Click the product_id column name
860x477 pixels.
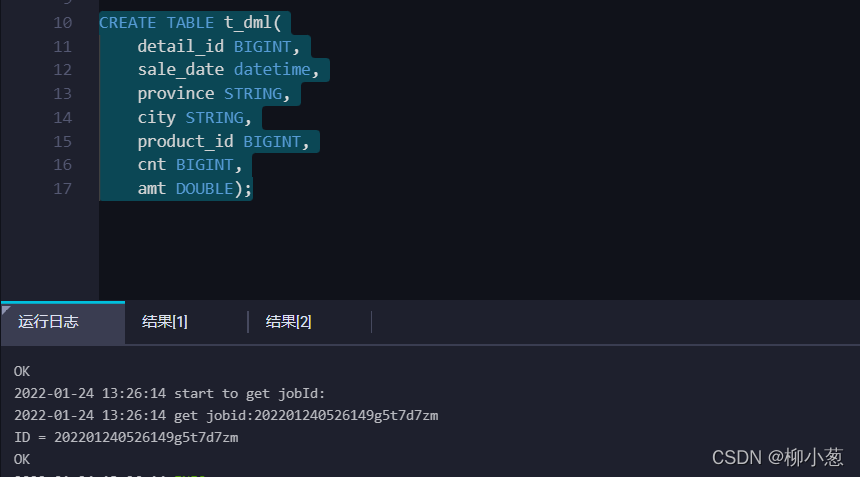click(x=185, y=141)
